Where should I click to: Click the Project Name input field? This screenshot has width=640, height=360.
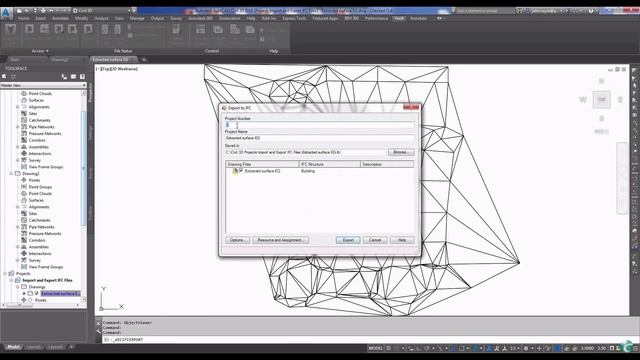pos(319,138)
